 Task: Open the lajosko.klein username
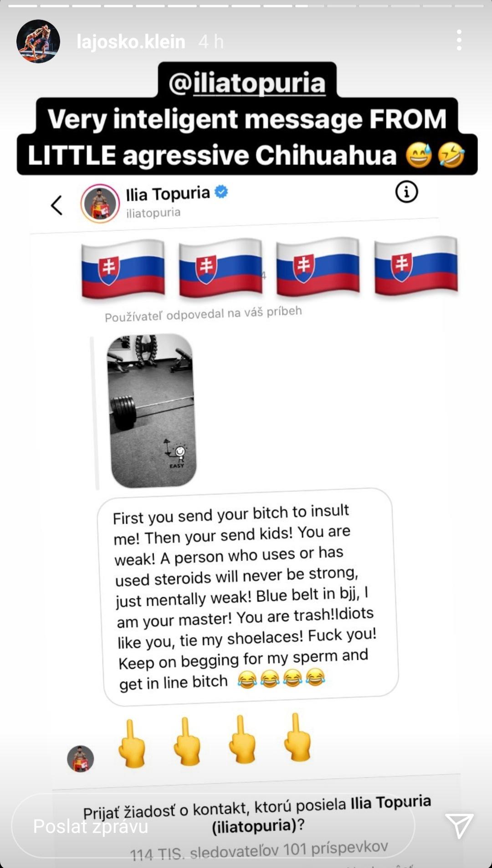click(x=131, y=42)
